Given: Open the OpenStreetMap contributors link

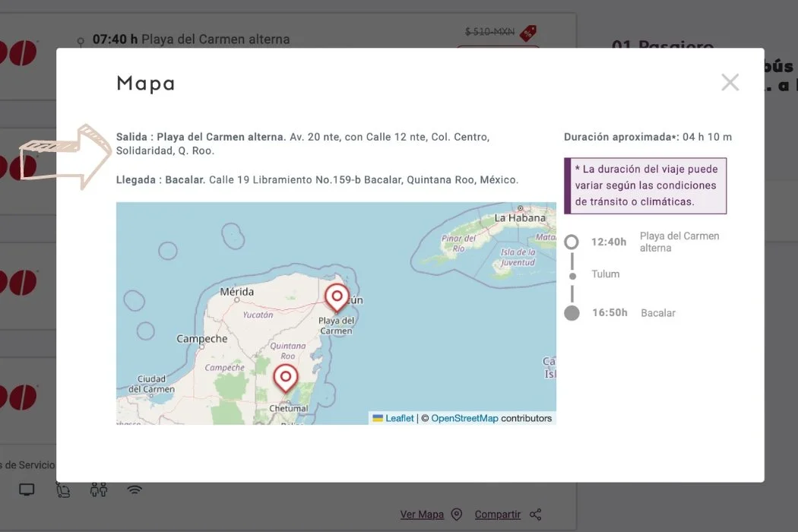Looking at the screenshot, I should [464, 418].
